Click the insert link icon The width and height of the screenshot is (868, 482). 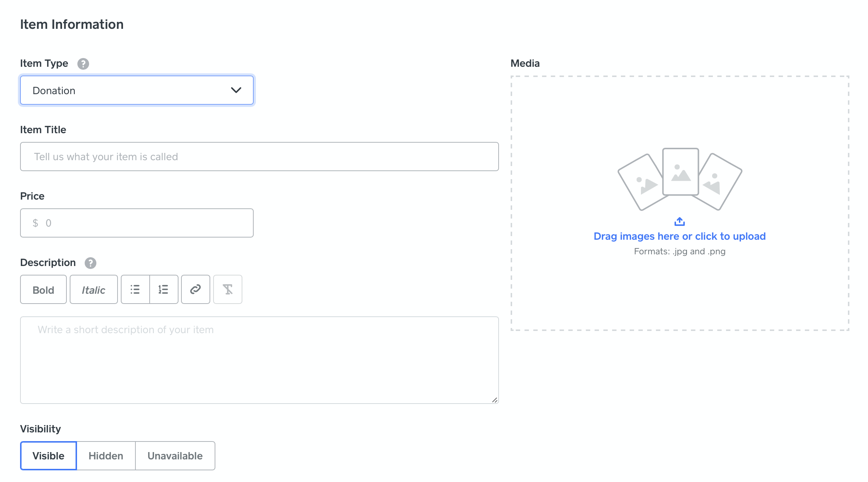pyautogui.click(x=195, y=290)
